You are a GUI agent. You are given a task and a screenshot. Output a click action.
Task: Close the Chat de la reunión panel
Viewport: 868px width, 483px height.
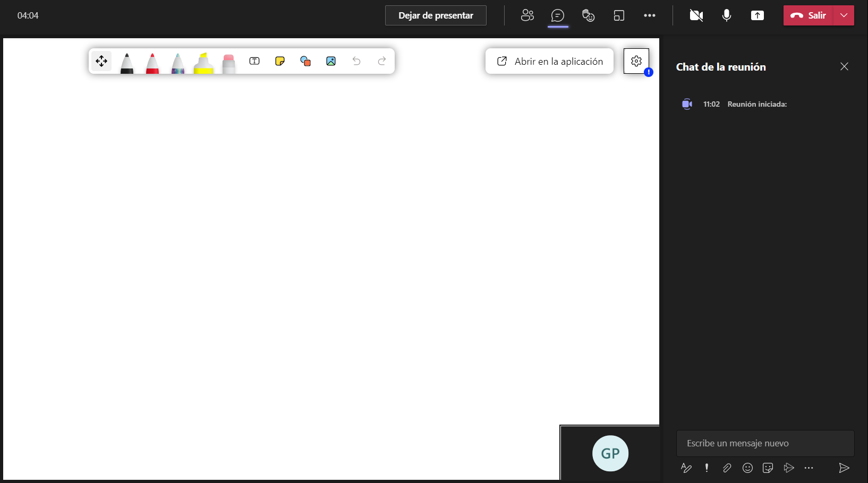click(845, 66)
